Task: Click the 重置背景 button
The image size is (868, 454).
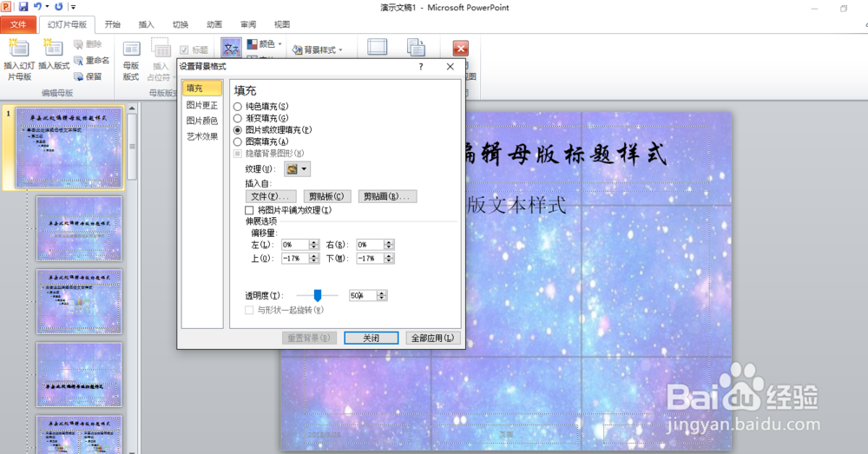Action: click(309, 338)
